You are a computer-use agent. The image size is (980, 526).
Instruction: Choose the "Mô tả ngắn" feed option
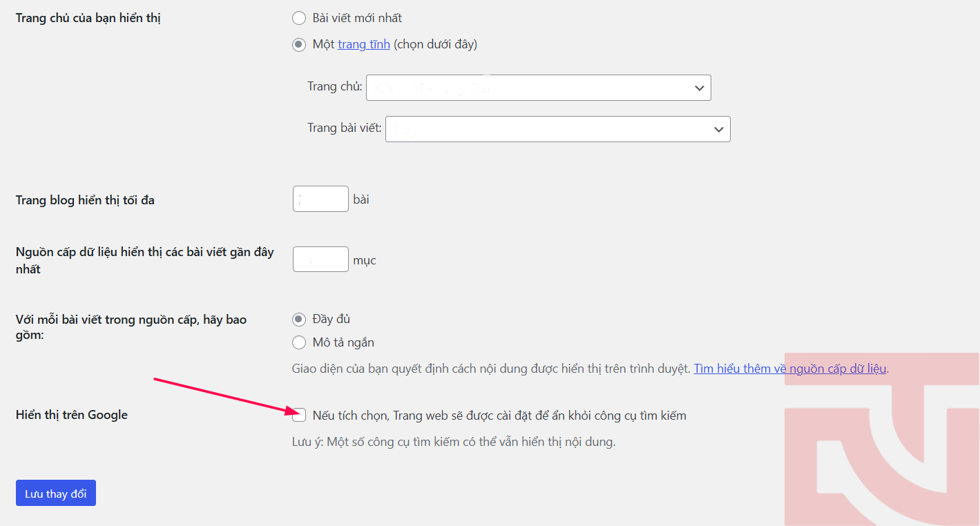(x=299, y=342)
